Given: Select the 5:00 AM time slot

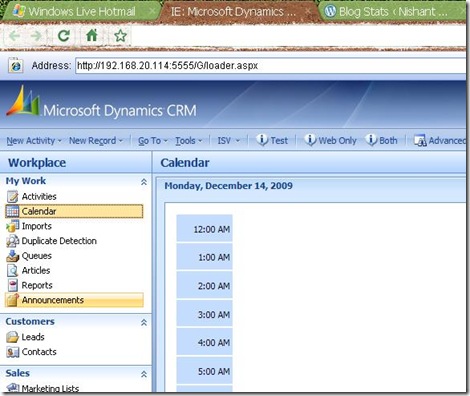Looking at the screenshot, I should coord(204,371).
